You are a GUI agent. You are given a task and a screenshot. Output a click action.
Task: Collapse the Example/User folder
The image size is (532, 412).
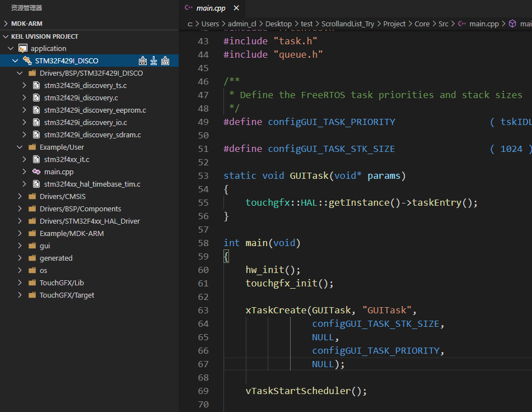click(20, 147)
